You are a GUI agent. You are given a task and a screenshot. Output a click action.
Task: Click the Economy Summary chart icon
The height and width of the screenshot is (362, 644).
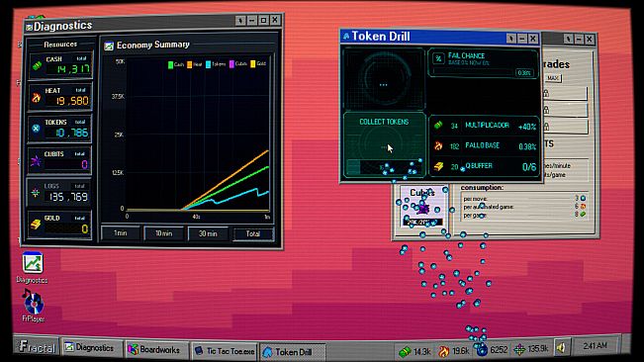point(109,45)
